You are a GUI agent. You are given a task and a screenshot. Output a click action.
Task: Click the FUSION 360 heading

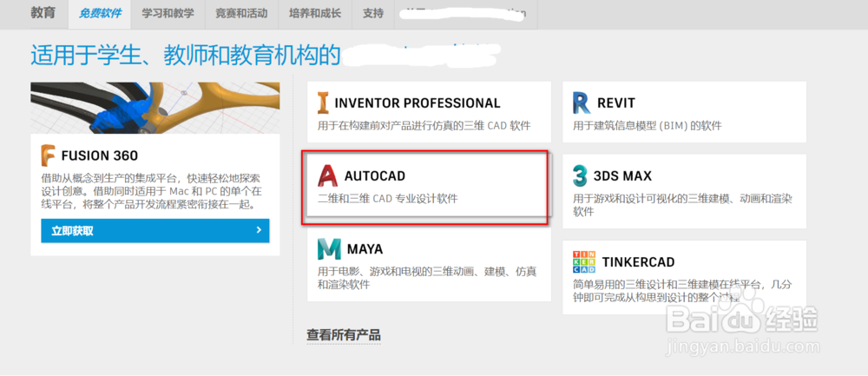click(100, 155)
